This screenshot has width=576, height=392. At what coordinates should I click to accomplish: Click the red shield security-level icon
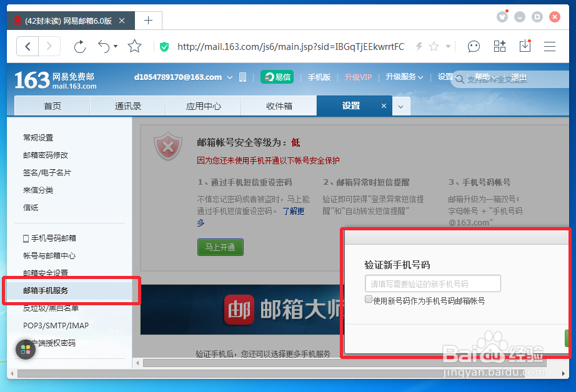click(168, 147)
